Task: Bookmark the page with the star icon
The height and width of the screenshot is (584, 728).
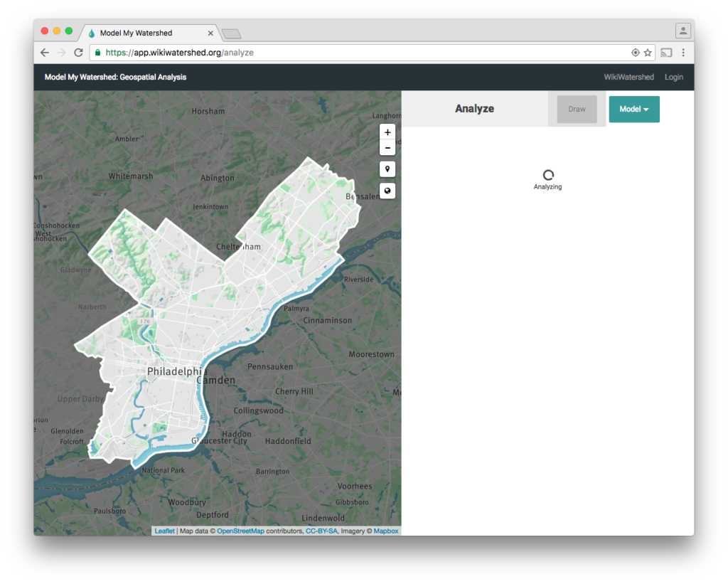Action: click(x=648, y=52)
